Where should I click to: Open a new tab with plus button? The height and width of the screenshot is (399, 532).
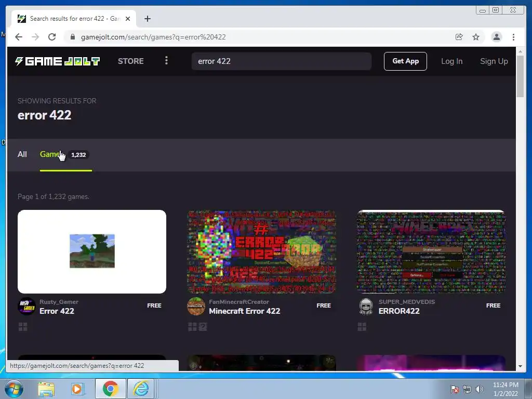(147, 19)
